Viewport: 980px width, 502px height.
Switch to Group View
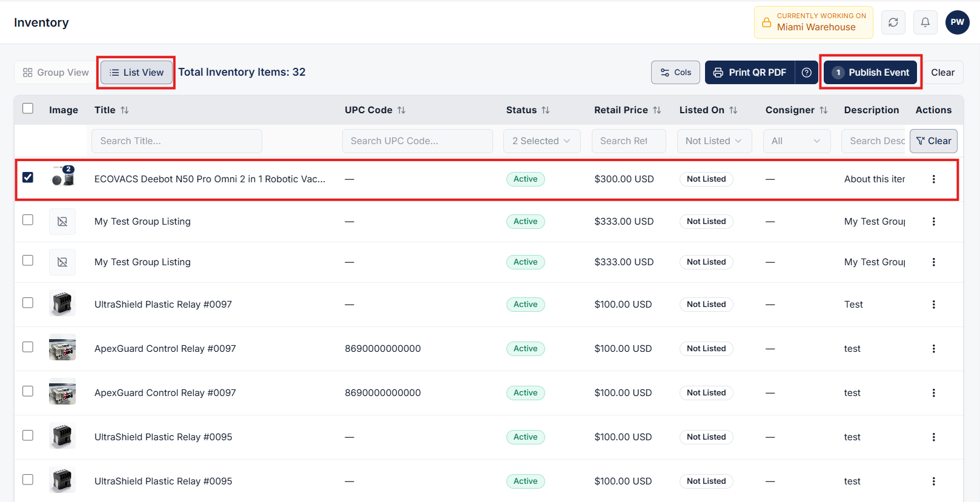[x=56, y=73]
